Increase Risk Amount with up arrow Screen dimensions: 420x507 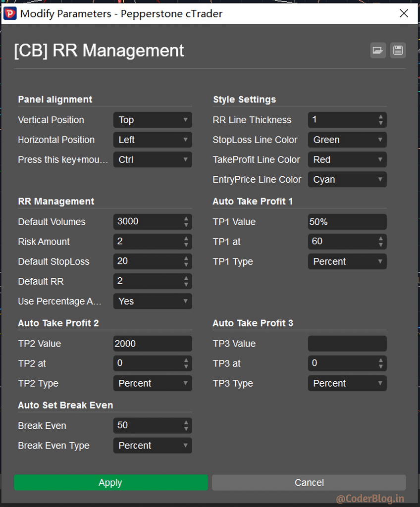point(186,239)
